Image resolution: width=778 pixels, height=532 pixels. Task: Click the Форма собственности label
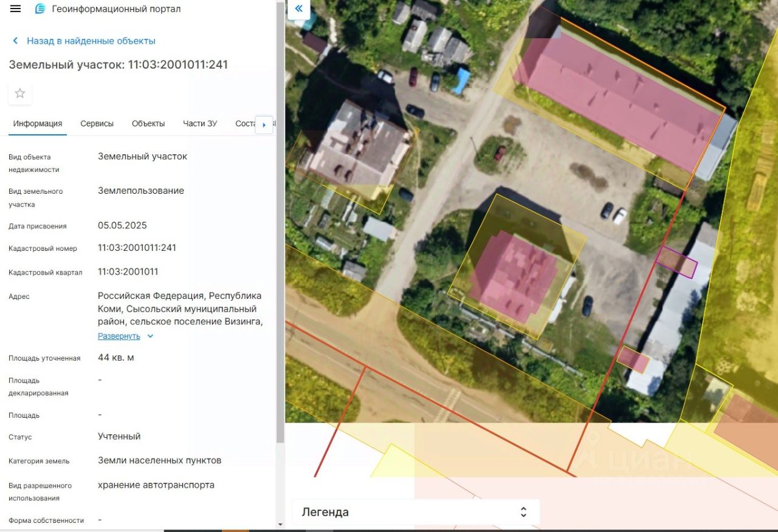46,520
